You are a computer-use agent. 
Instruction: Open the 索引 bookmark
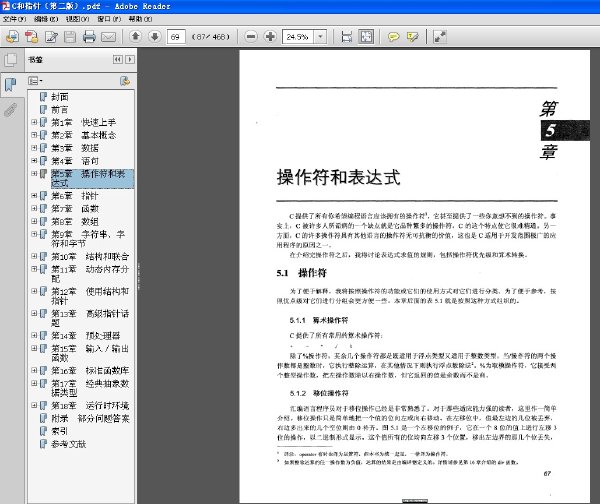(60, 431)
